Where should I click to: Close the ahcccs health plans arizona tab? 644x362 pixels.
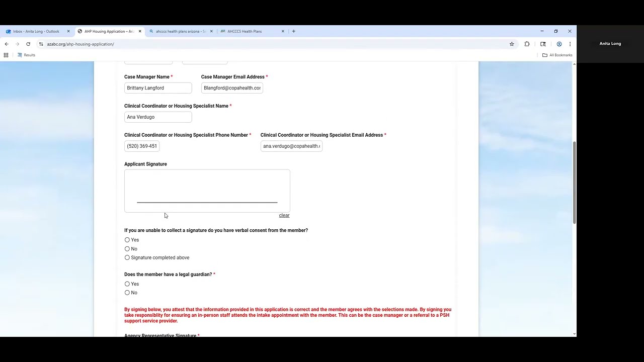coord(211,31)
